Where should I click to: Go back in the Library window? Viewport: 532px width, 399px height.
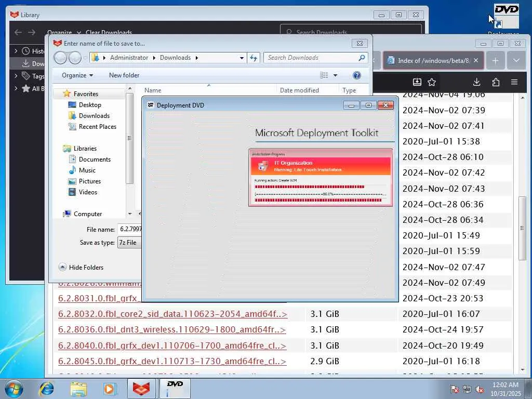(x=18, y=32)
